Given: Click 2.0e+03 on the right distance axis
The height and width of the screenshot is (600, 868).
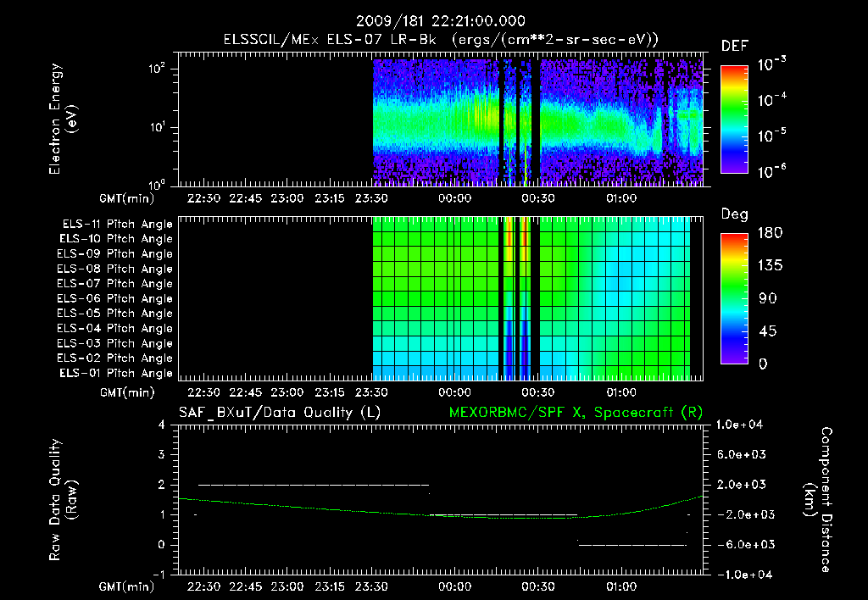Looking at the screenshot, I should [x=742, y=484].
